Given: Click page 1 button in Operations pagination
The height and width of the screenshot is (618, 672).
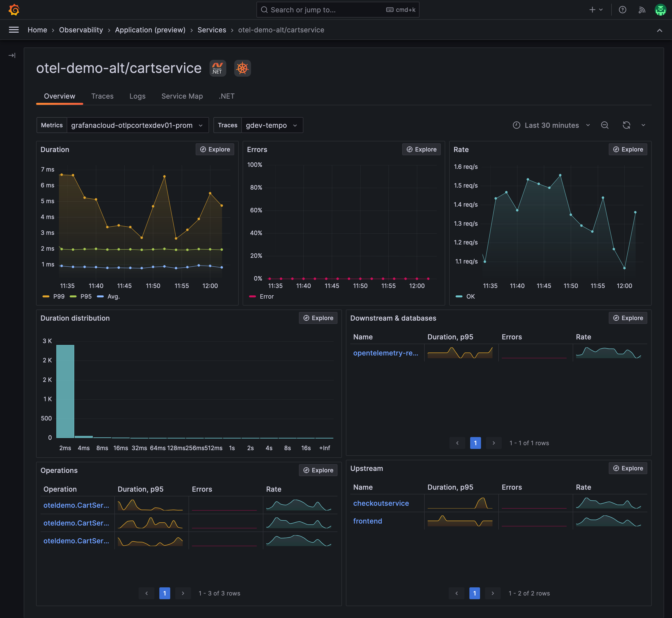Looking at the screenshot, I should 164,593.
